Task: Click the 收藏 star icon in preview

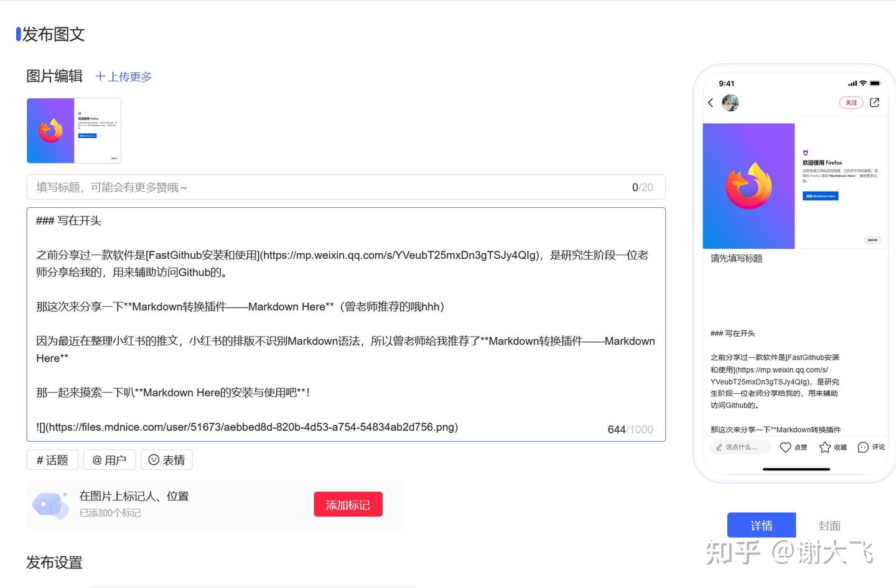Action: (x=825, y=447)
